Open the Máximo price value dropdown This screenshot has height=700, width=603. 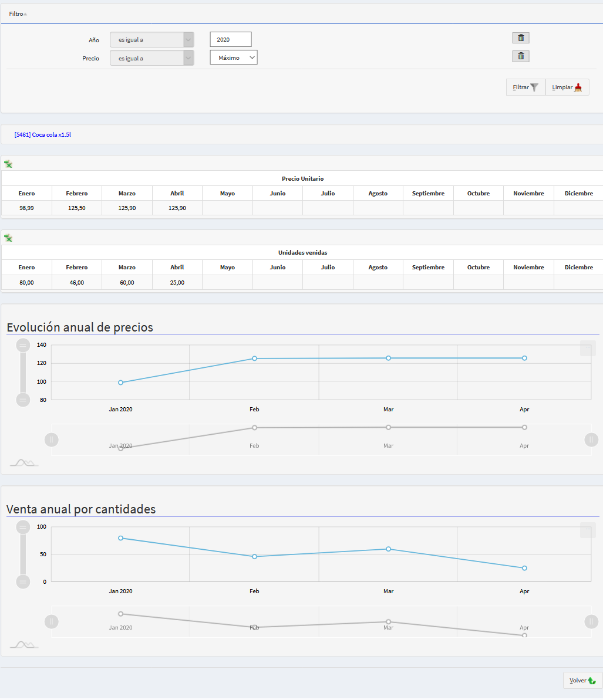[234, 58]
